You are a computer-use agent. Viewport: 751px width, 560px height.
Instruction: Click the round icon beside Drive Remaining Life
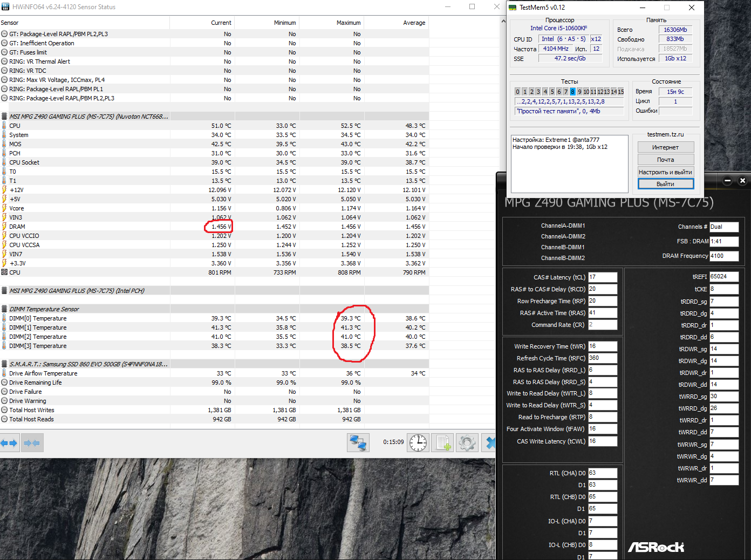(x=4, y=383)
